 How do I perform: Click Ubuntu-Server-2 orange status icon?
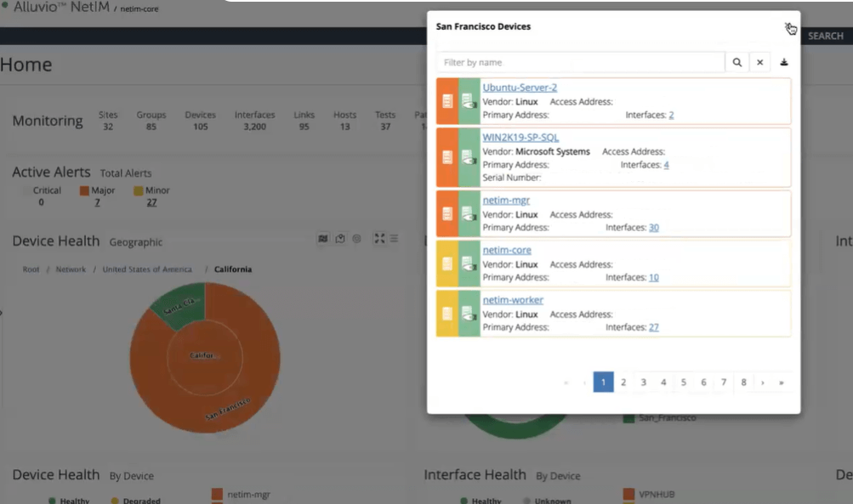[x=447, y=101]
